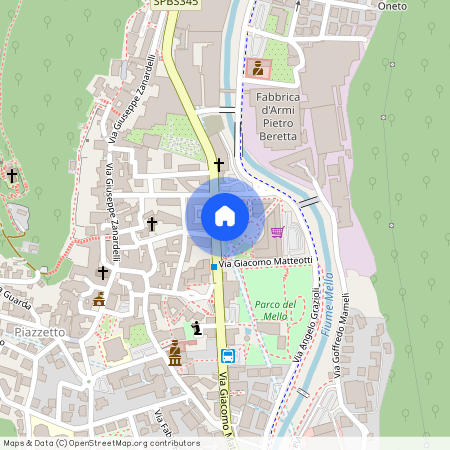Screen dimensions: 450x450
Task: Click the Fabbrica d'Armi Pietro Beretta label
Action: pos(278,117)
